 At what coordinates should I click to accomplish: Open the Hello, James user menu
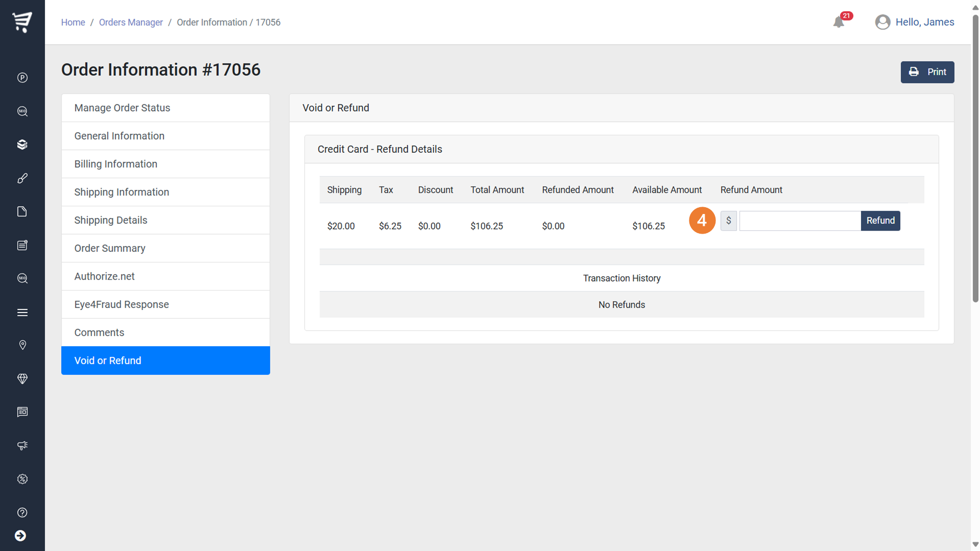click(x=914, y=22)
